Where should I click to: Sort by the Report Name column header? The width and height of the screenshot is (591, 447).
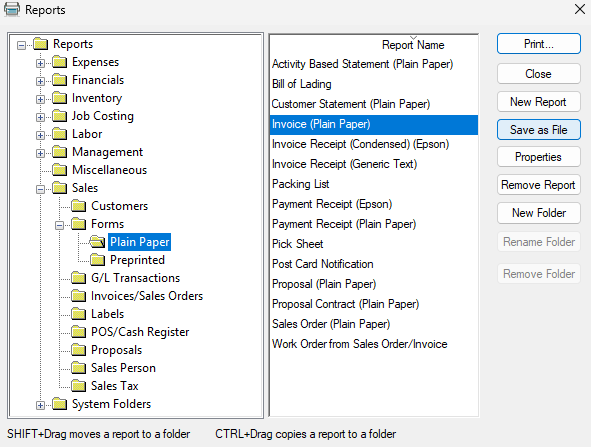[x=413, y=45]
